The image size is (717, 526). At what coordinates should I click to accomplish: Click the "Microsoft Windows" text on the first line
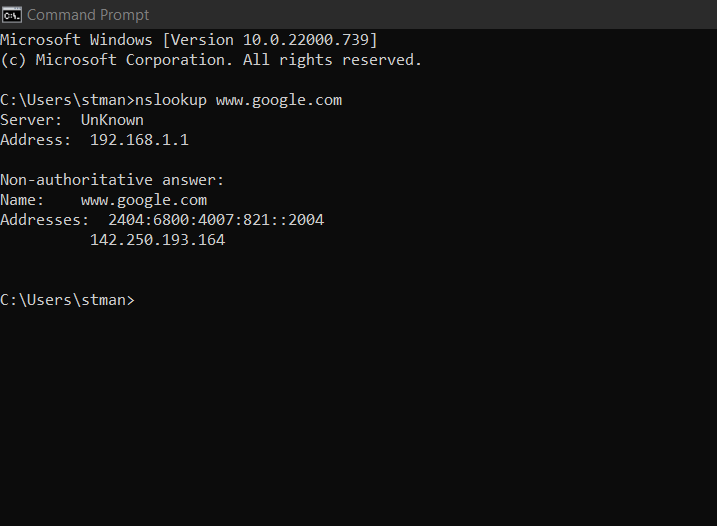[72, 40]
